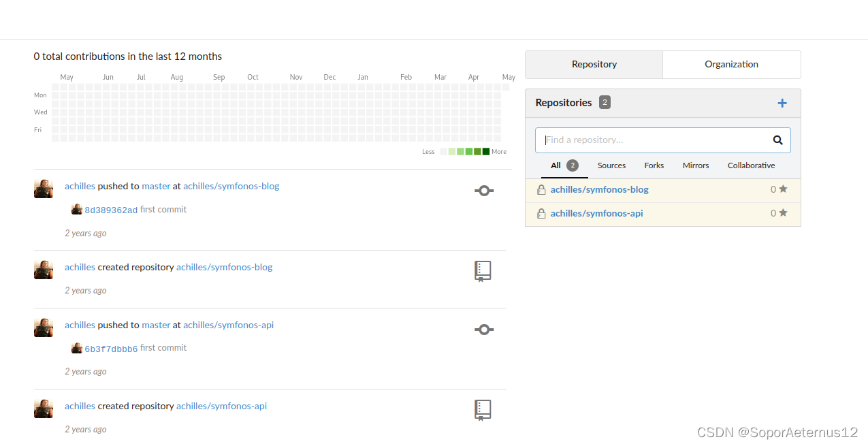
Task: Select the Forks filter tab
Action: pos(654,165)
